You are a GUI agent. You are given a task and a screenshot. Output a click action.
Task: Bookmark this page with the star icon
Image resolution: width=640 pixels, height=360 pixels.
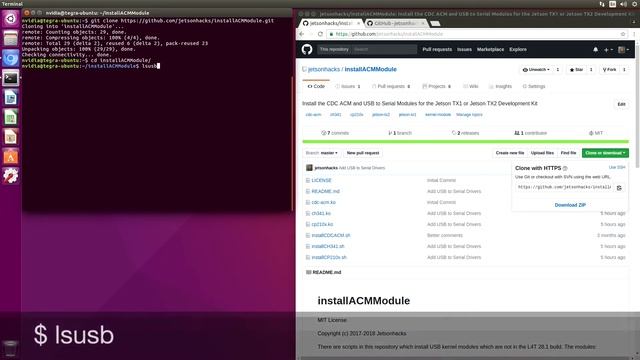[623, 34]
